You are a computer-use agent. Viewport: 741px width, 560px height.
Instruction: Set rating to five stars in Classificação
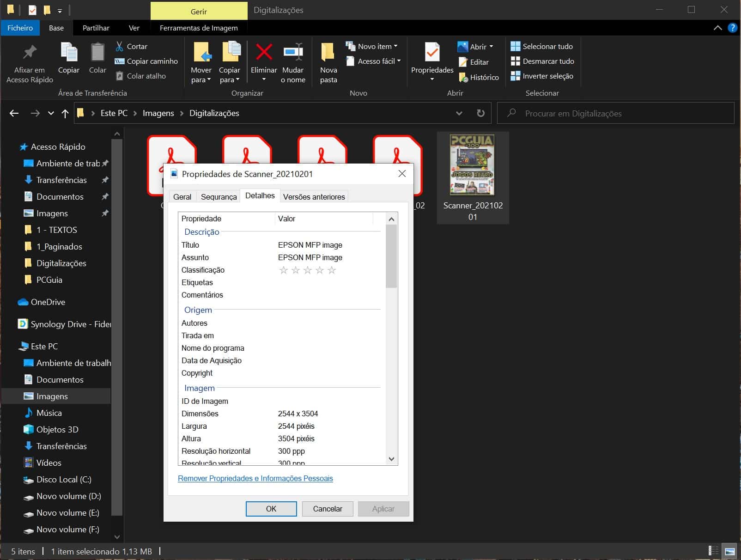[332, 270]
